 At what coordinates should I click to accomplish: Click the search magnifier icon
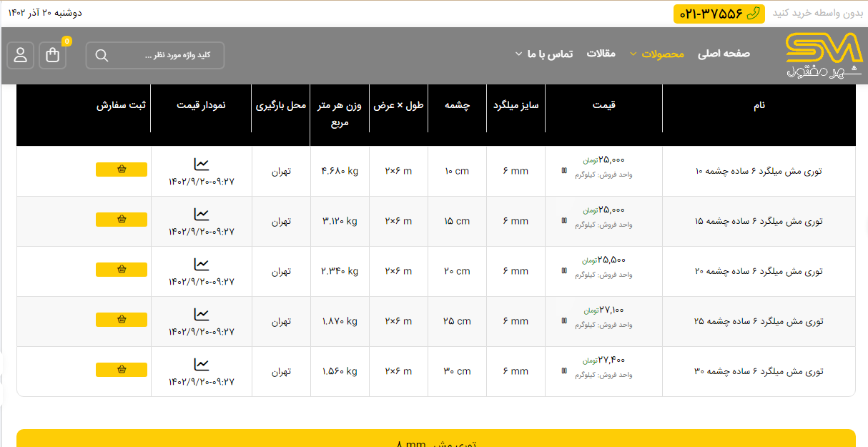(x=102, y=56)
